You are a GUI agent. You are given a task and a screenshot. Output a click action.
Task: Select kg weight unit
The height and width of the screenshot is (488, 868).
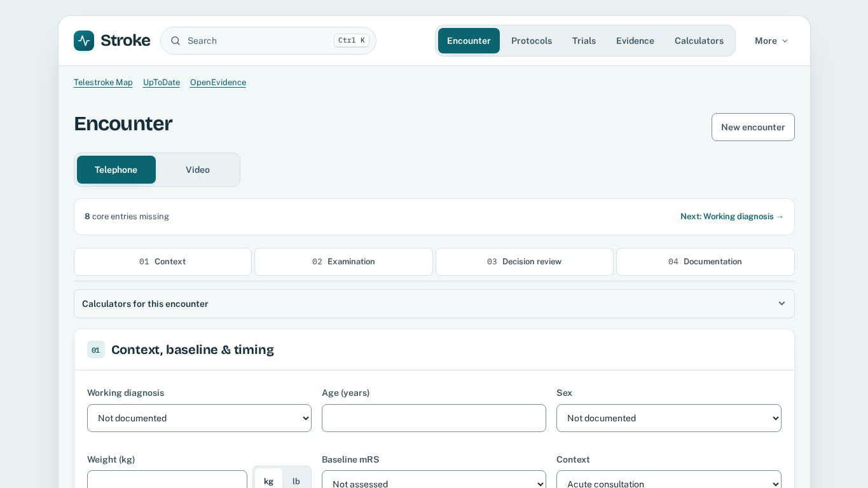(268, 481)
